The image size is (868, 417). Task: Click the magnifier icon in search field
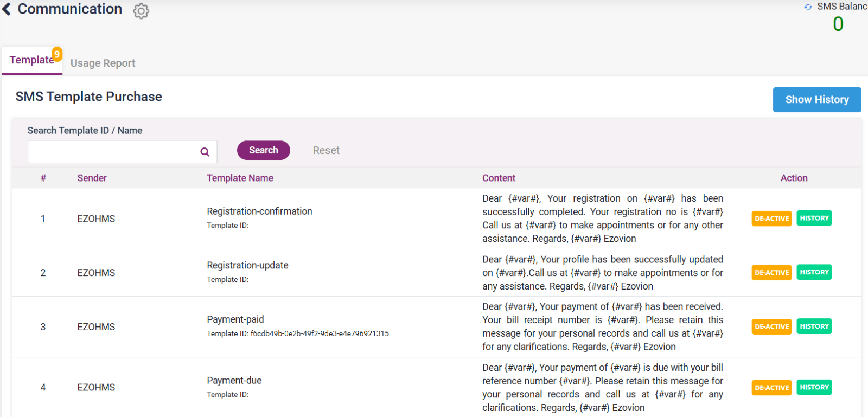point(205,152)
